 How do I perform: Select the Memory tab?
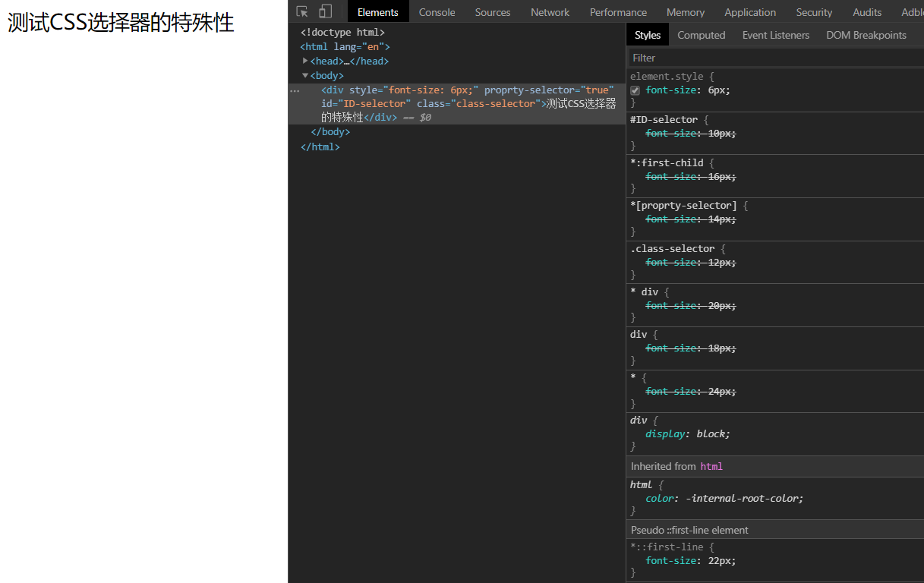[x=685, y=12]
